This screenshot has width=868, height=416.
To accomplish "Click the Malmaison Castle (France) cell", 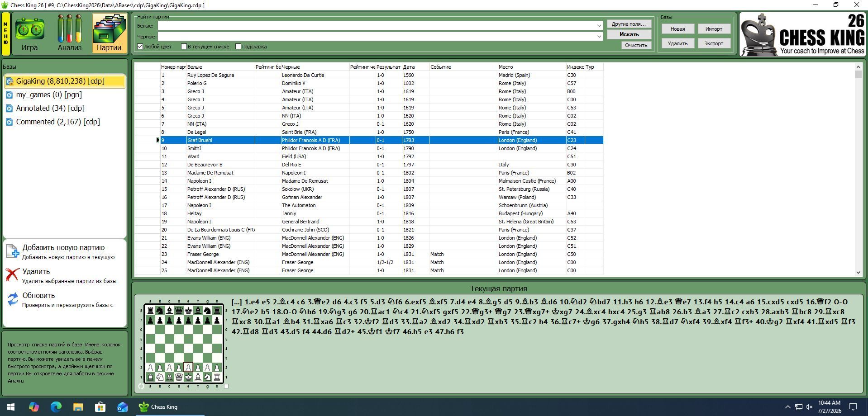I will [532, 181].
